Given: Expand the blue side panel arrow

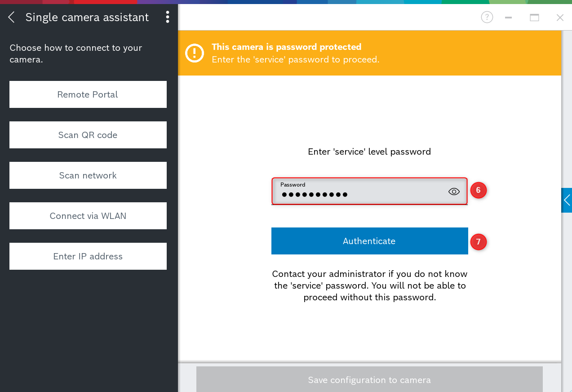Looking at the screenshot, I should (567, 200).
